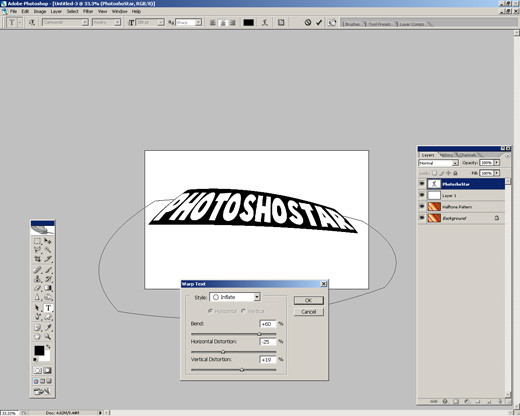Screen dimensions: 520x416
Task: Change text orientation in options bar
Action: tap(32, 23)
